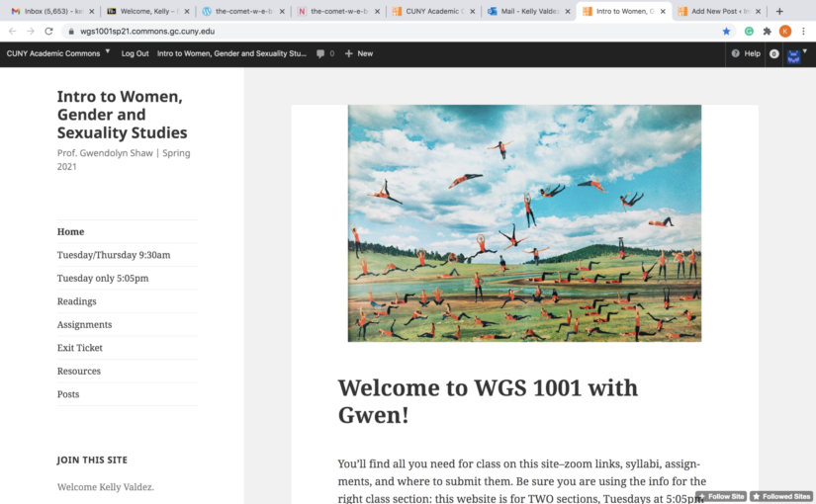
Task: Open the Grammarly extension icon
Action: pyautogui.click(x=749, y=32)
